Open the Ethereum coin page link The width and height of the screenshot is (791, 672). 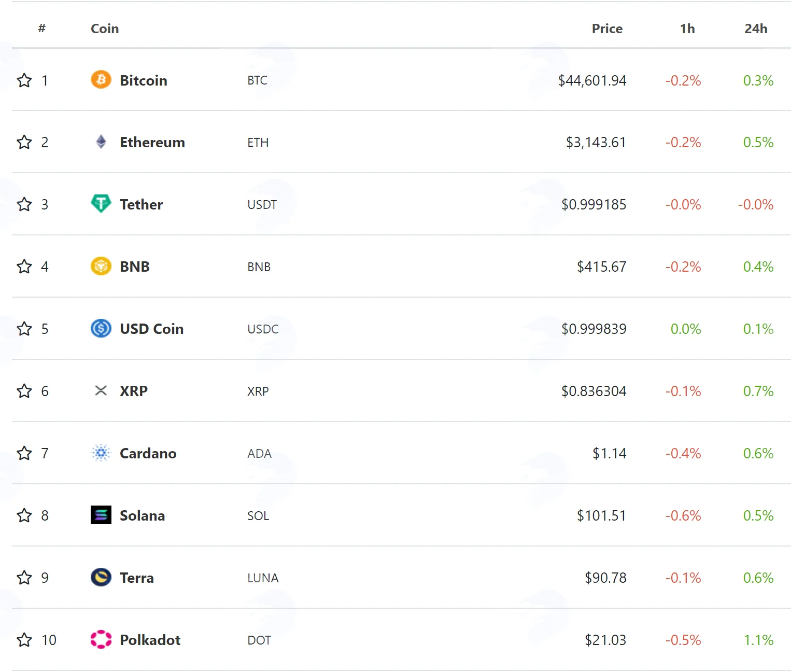(x=152, y=142)
